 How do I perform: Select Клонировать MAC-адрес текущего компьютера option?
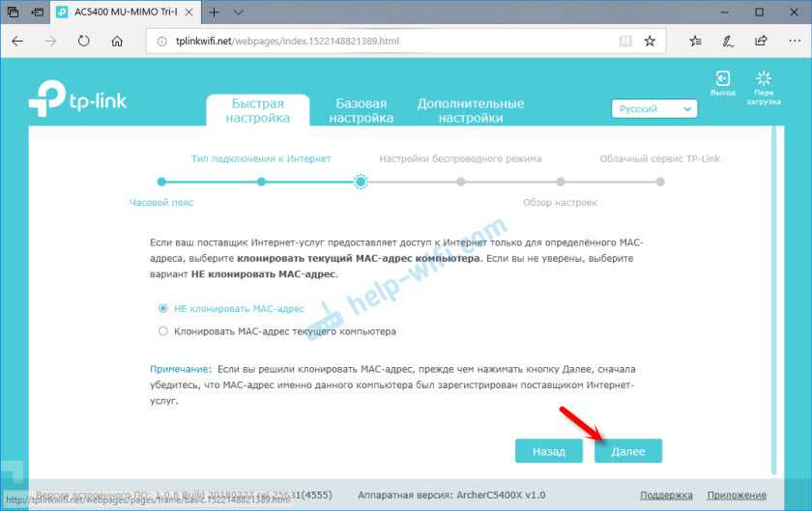point(162,331)
